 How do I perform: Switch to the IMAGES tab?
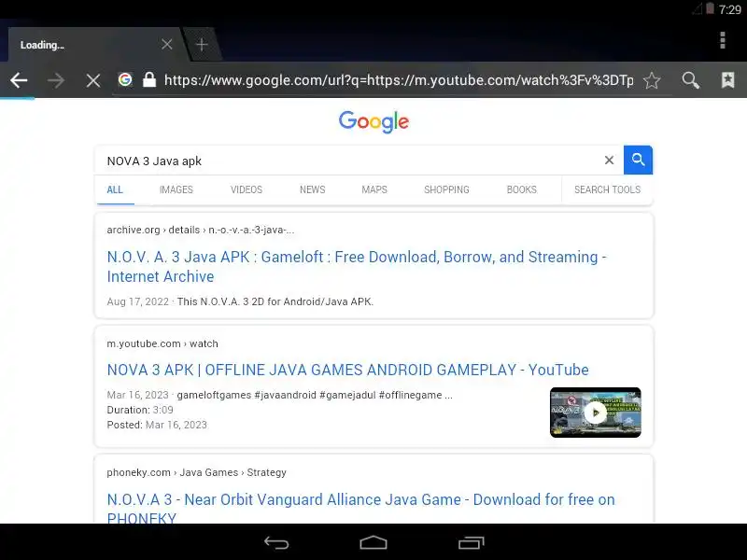tap(176, 189)
